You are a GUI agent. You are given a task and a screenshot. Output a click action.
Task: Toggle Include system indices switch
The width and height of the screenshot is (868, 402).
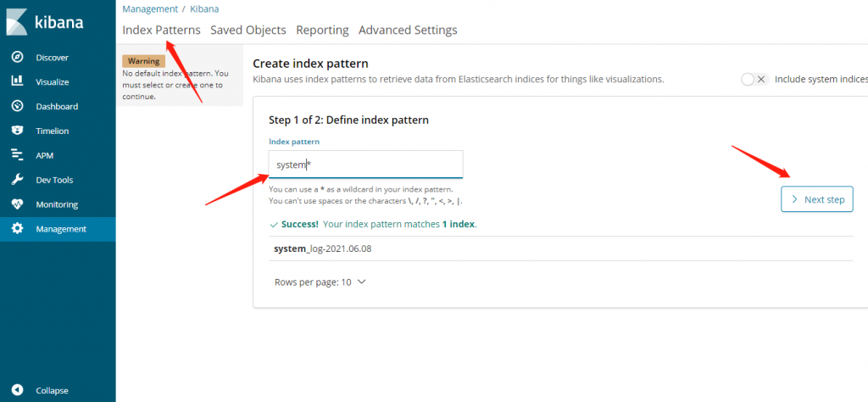coord(754,79)
